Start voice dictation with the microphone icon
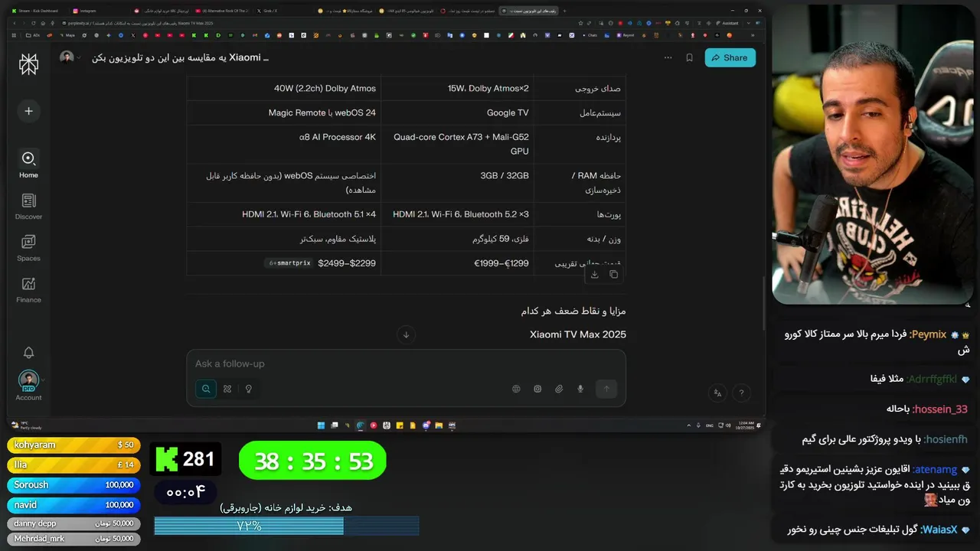The width and height of the screenshot is (980, 551). click(x=580, y=389)
